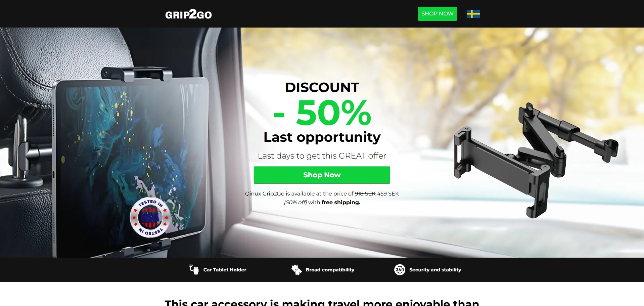Click the bold free shipping text
The image size is (644, 306).
(x=341, y=202)
